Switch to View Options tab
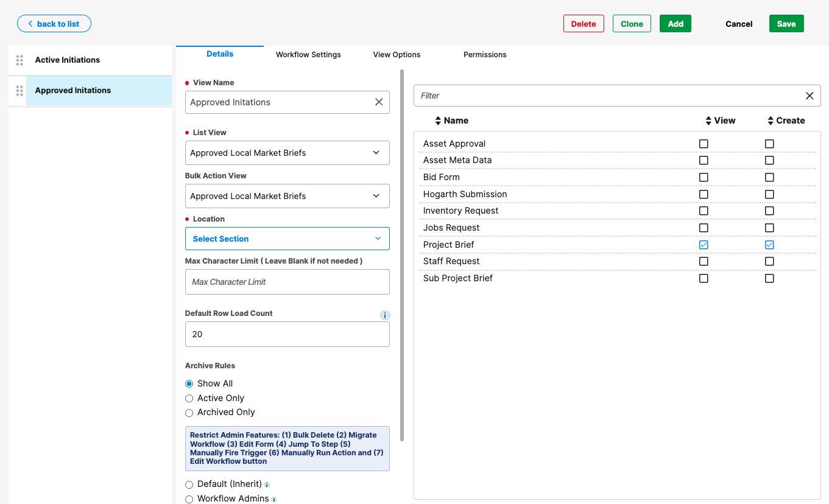The image size is (829, 504). tap(397, 55)
